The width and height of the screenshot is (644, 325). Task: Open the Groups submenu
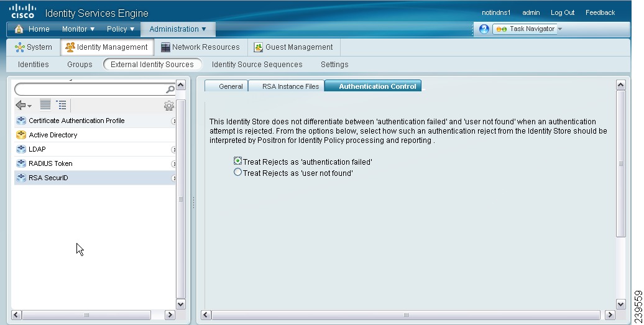(80, 65)
